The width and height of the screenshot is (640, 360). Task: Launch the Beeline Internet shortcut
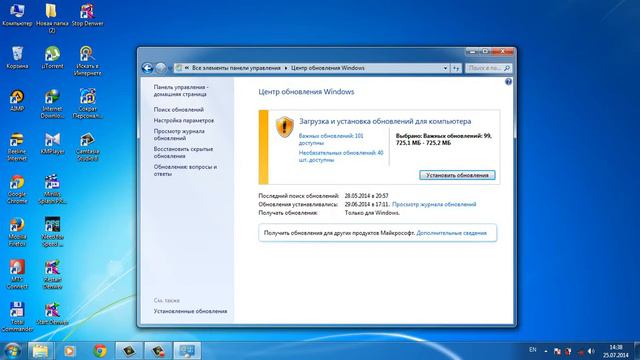pos(17,147)
